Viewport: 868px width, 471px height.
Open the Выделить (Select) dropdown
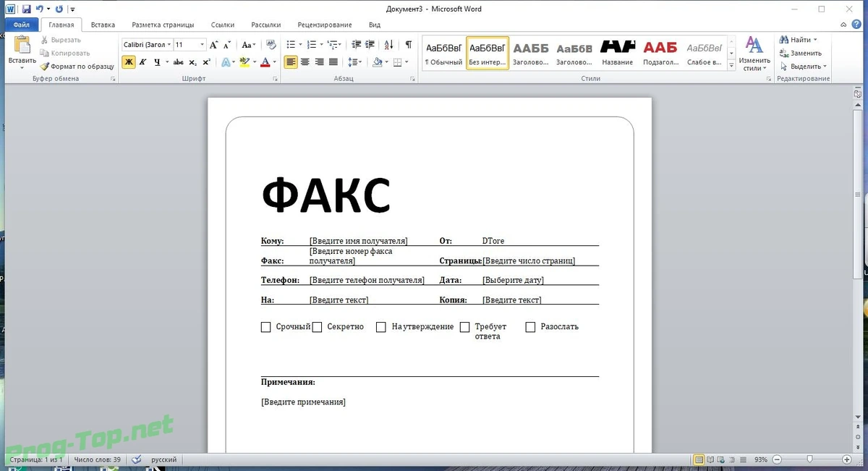pyautogui.click(x=804, y=67)
